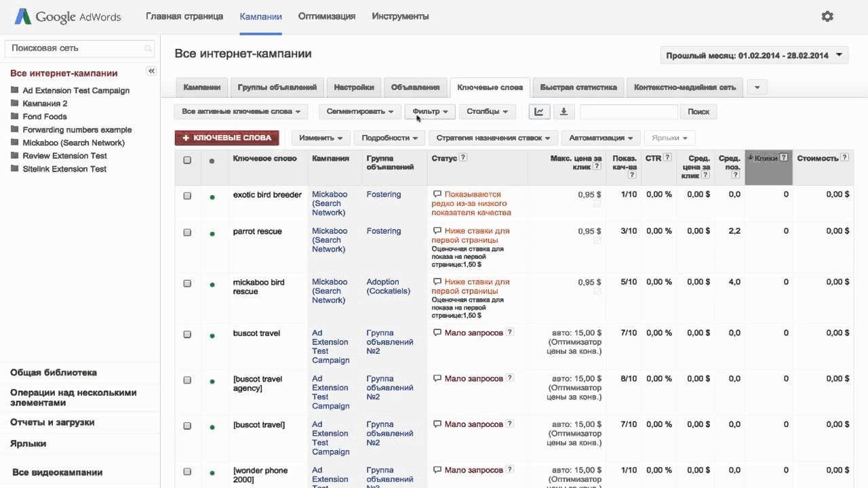Open help icon next to CTR header

click(668, 157)
